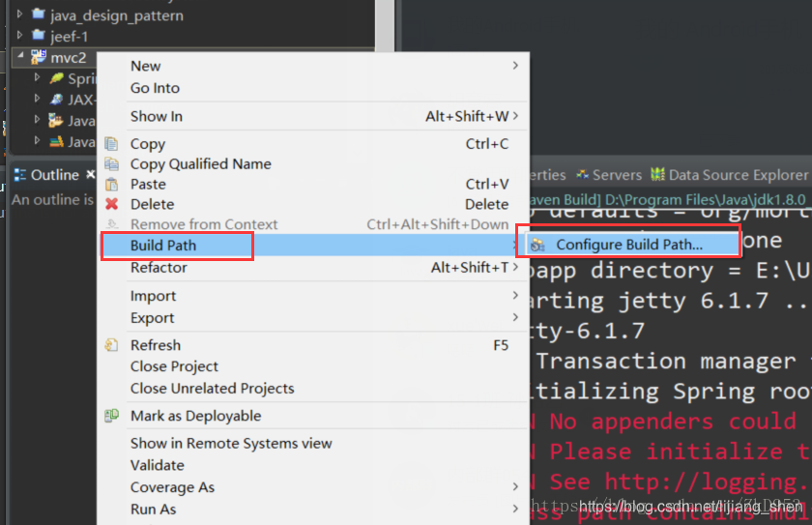Select Export menu item
This screenshot has height=525, width=812.
tap(313, 317)
